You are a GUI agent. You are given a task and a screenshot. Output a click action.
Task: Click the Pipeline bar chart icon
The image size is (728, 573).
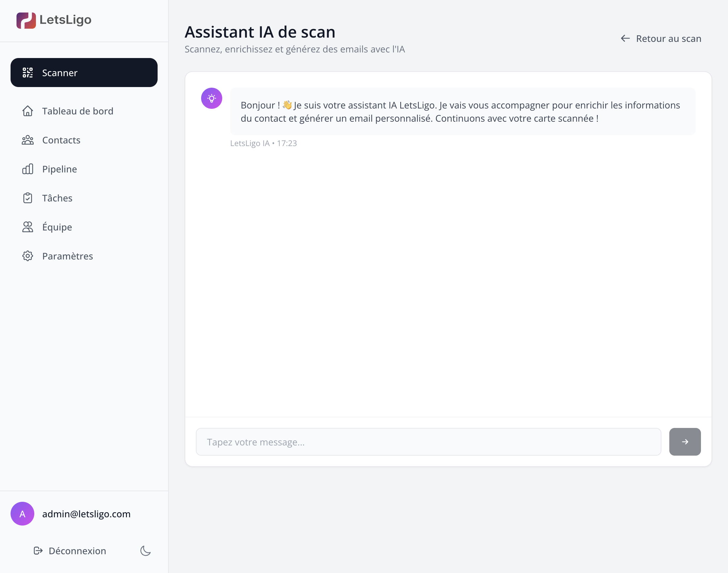(27, 169)
